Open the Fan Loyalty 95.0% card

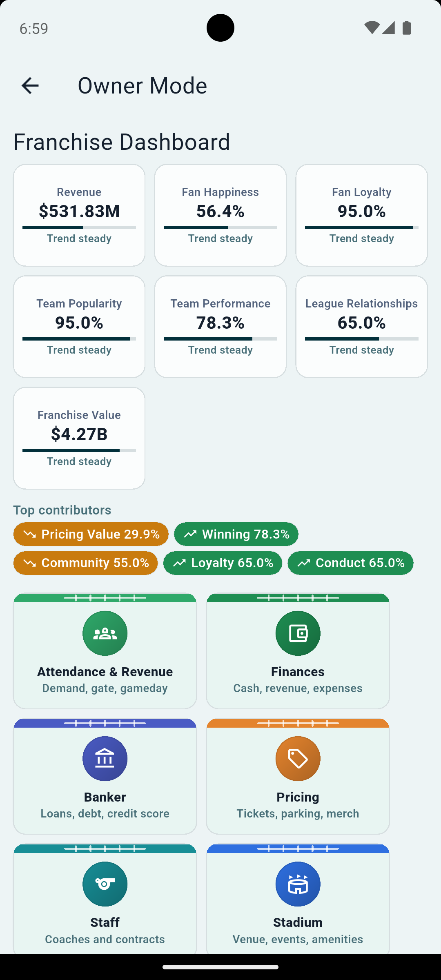[362, 215]
